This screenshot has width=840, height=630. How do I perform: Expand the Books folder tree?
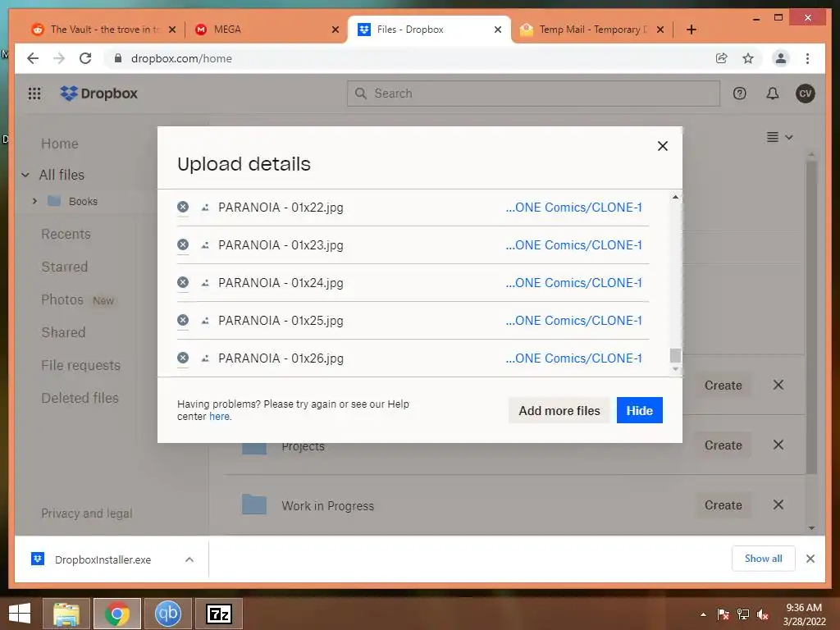point(34,201)
